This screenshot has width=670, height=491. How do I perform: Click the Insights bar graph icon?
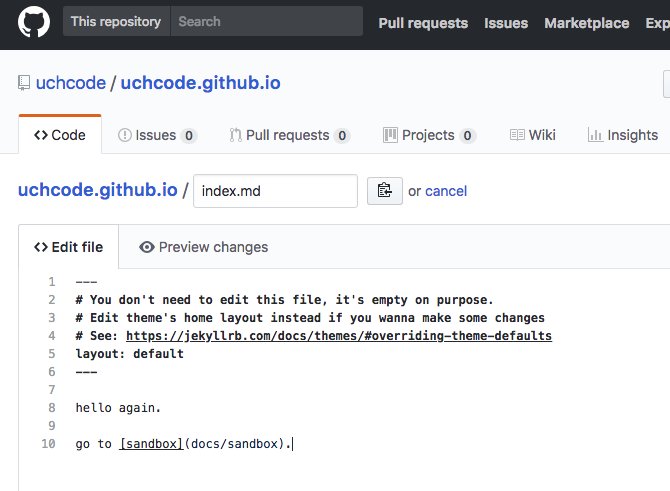click(595, 135)
